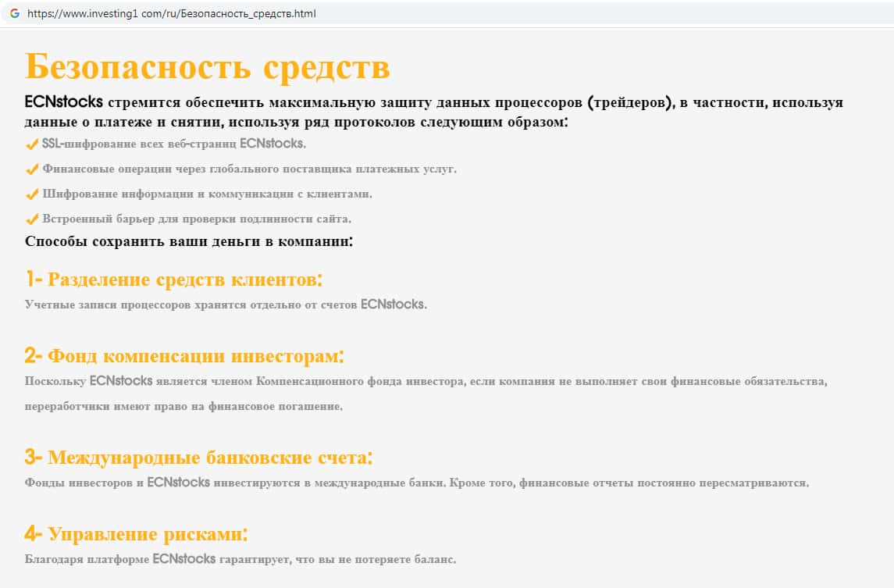The height and width of the screenshot is (588, 894).
Task: Click the heading '3- Международные банковские счета:'
Action: click(x=199, y=457)
